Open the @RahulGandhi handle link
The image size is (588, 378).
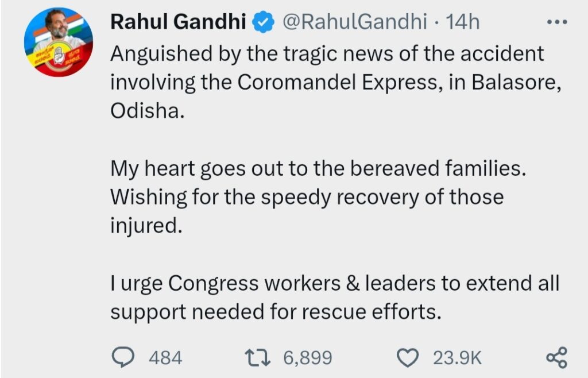coord(354,21)
